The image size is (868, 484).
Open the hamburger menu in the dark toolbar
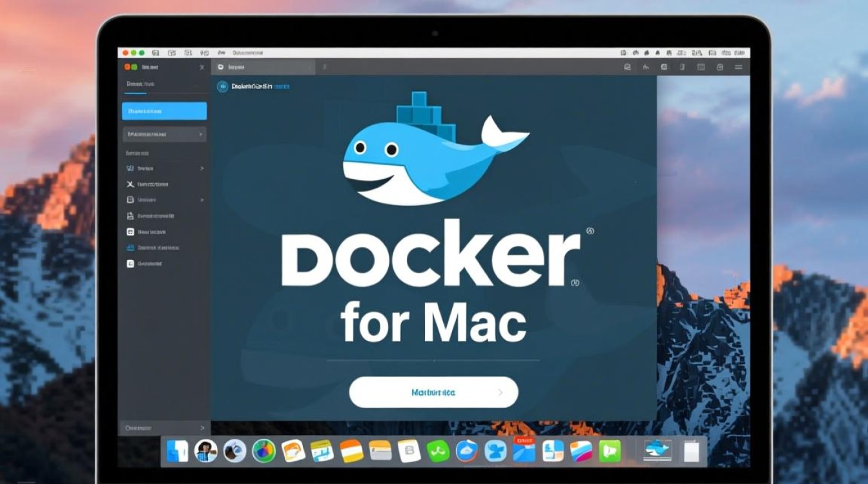click(738, 67)
